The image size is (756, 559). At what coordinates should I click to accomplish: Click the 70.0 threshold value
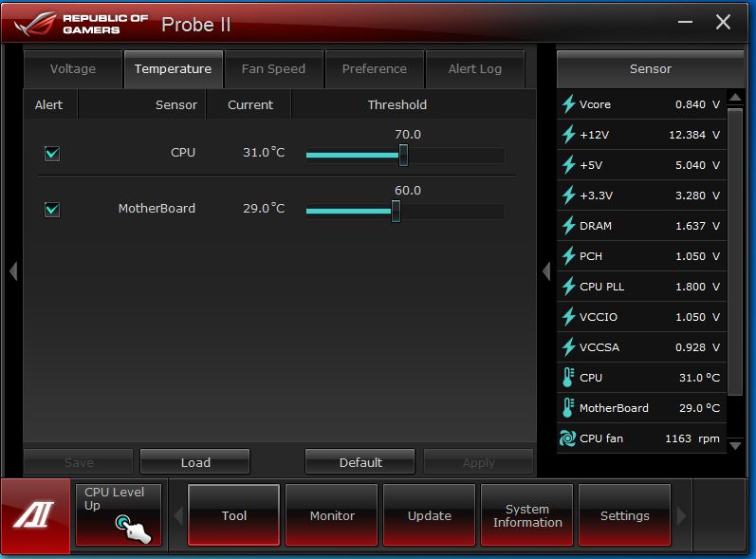tap(408, 135)
